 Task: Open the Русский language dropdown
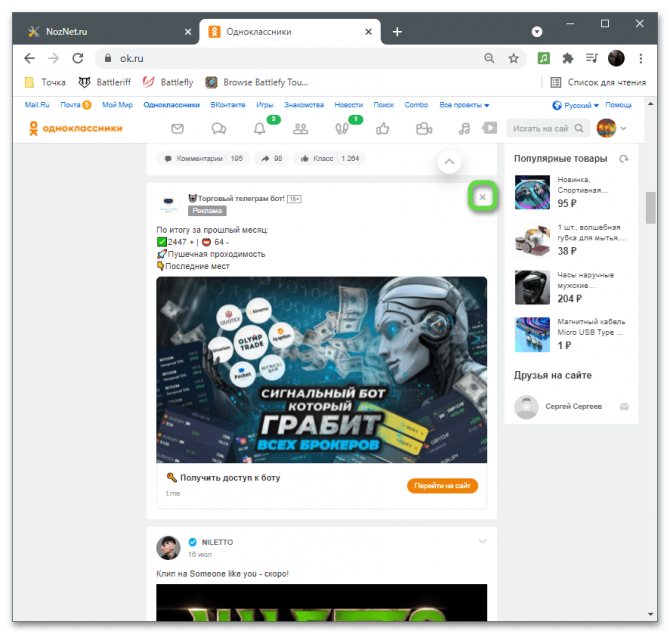576,105
